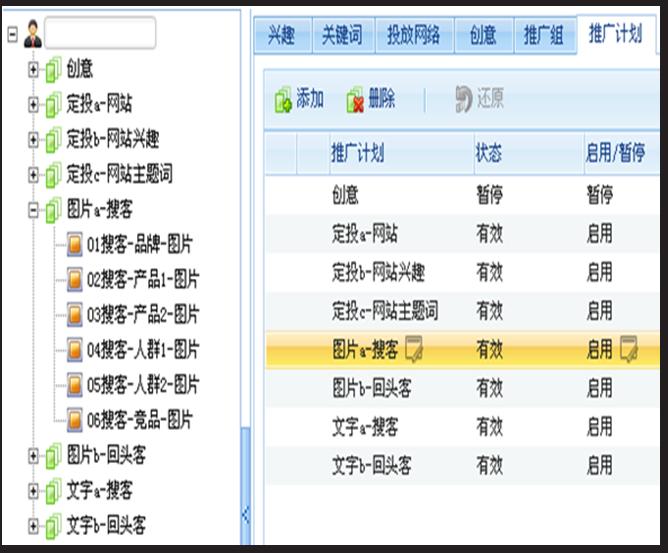Open the 投放网络 tab
This screenshot has width=668, height=553.
[x=414, y=35]
